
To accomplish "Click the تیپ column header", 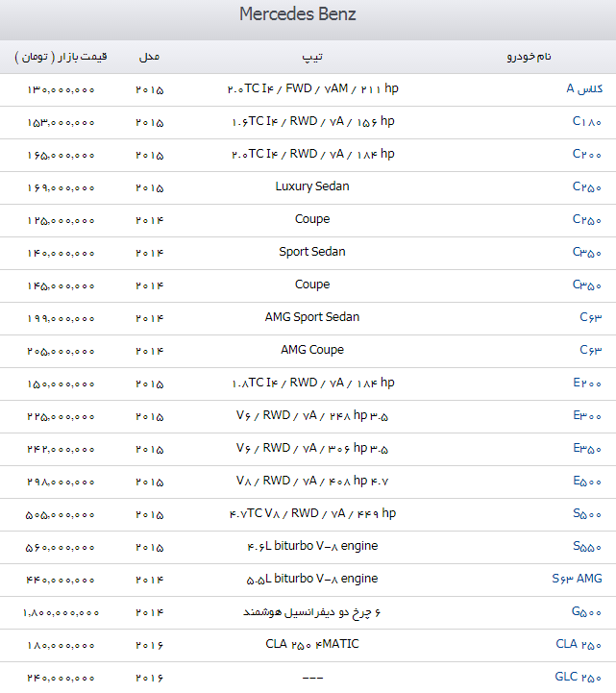I will 312,57.
